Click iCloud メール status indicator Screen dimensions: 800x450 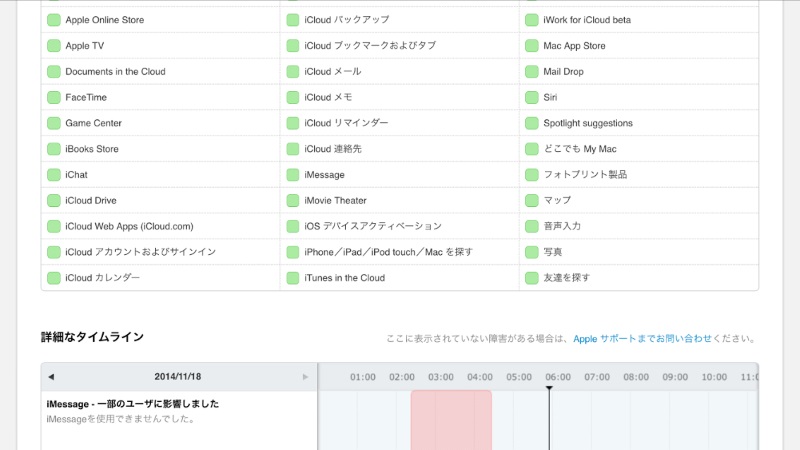[292, 71]
